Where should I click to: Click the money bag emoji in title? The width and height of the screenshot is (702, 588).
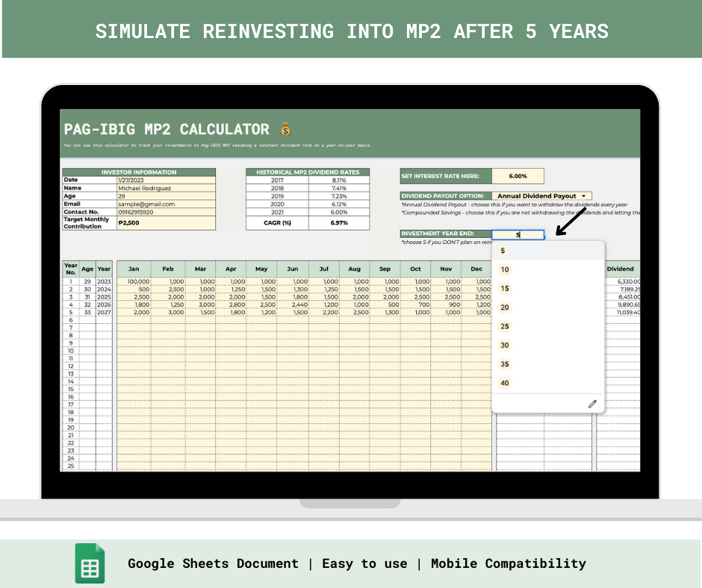point(285,129)
